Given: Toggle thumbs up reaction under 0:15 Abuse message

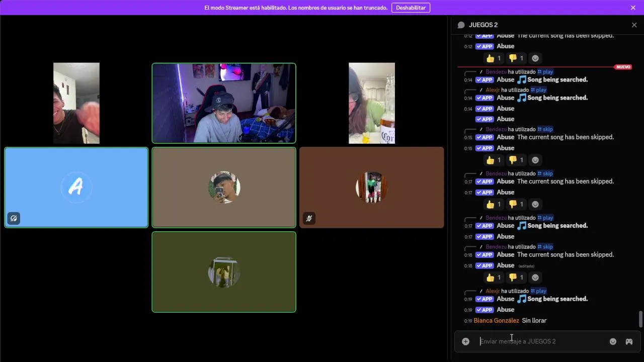Looking at the screenshot, I should 493,160.
